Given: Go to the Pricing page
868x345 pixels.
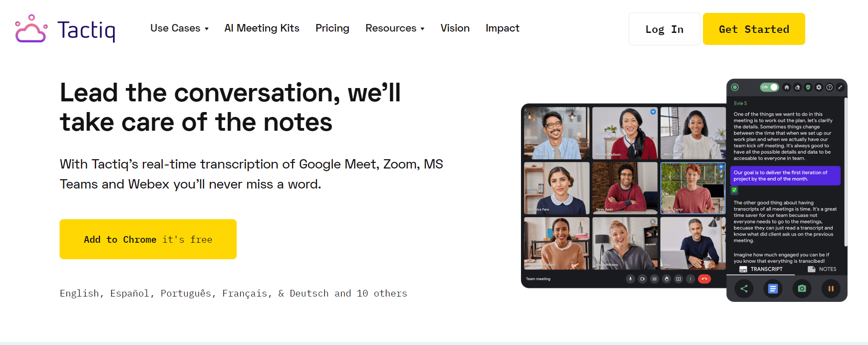Looking at the screenshot, I should (x=332, y=28).
